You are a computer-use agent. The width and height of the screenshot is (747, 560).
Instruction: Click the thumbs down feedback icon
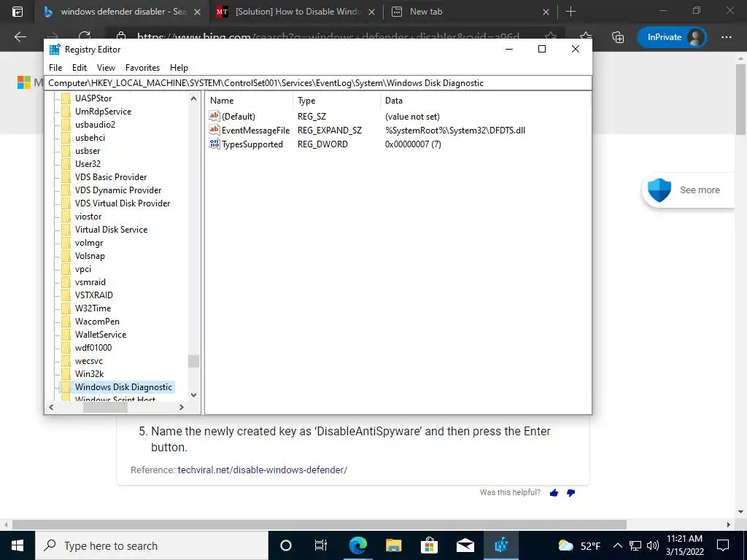pos(570,492)
